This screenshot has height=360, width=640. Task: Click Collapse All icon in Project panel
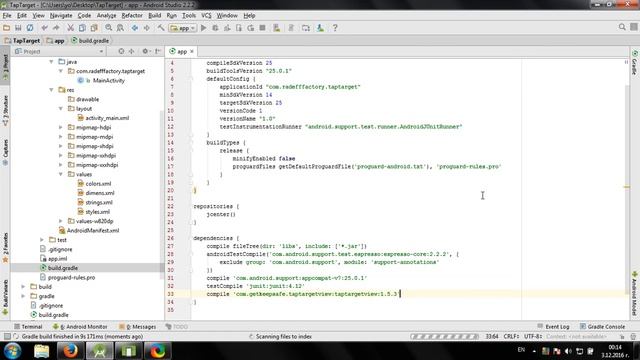131,51
